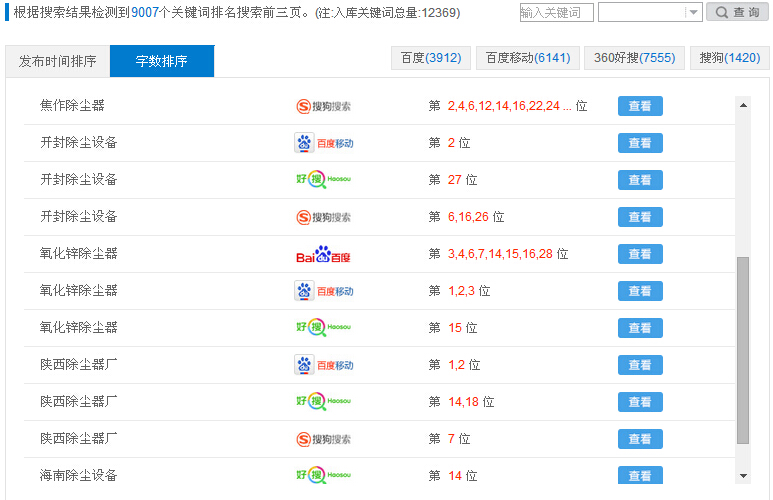
Task: Click 查看 for 陕西除尘器厂 ranked 14,18
Action: [640, 402]
